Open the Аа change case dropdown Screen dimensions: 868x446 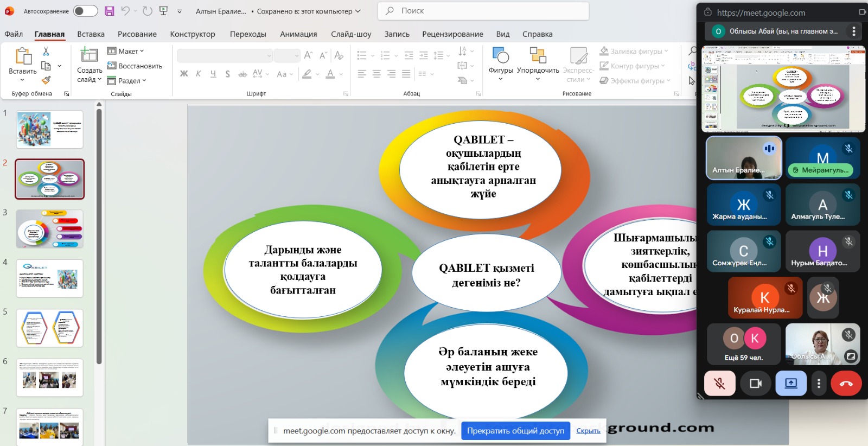285,74
